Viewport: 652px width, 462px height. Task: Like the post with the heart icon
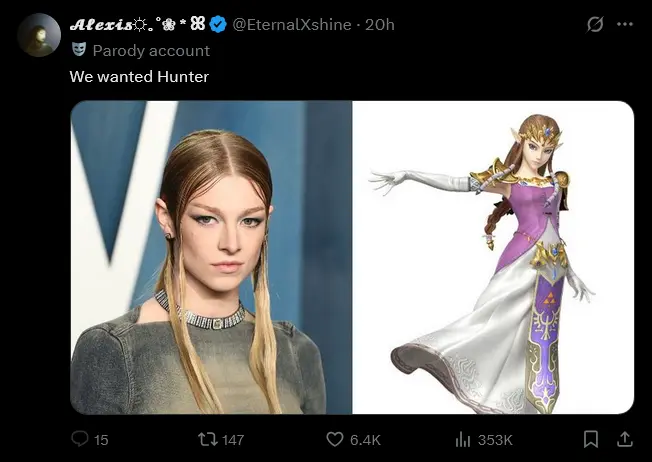[336, 439]
